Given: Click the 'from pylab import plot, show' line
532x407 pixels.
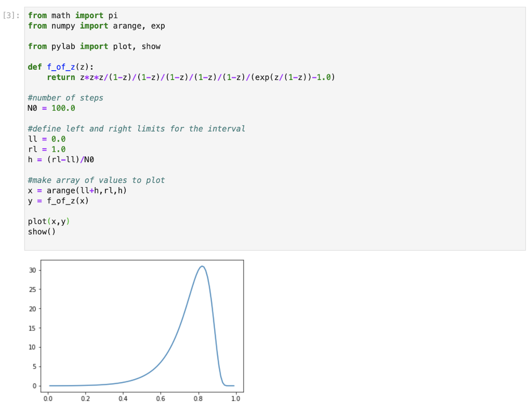Looking at the screenshot, I should pyautogui.click(x=94, y=46).
